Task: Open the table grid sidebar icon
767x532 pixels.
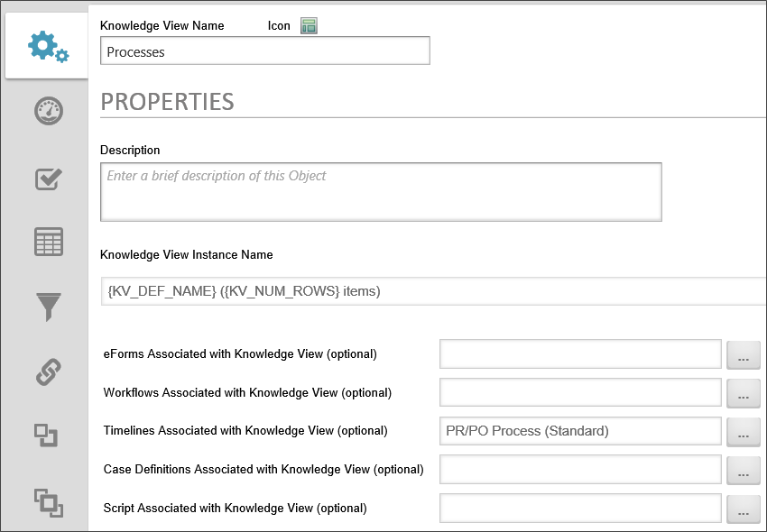Action: pyautogui.click(x=48, y=243)
